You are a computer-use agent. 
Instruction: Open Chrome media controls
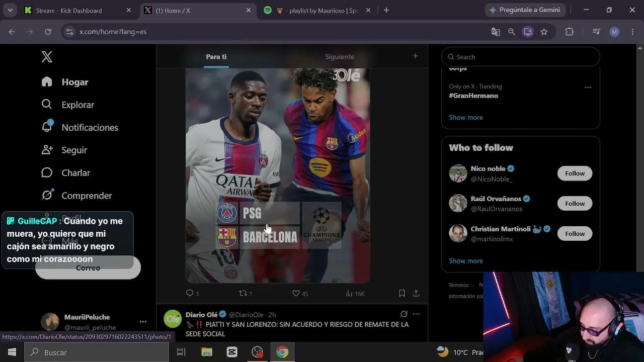596,32
